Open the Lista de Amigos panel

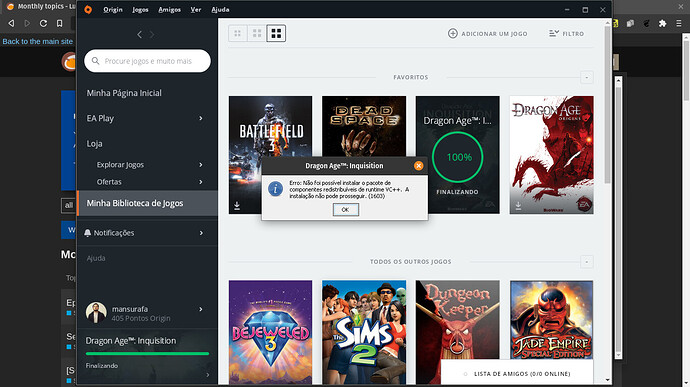tap(517, 374)
